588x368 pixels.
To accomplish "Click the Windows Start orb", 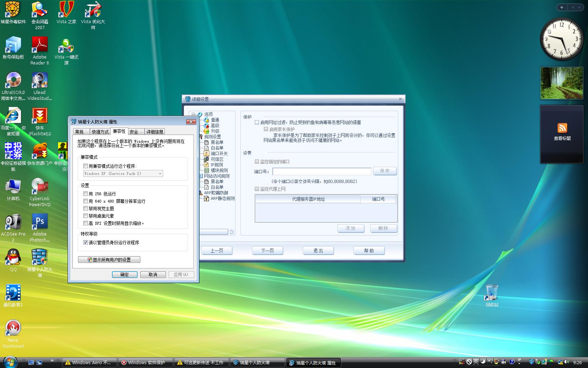I will [9, 362].
